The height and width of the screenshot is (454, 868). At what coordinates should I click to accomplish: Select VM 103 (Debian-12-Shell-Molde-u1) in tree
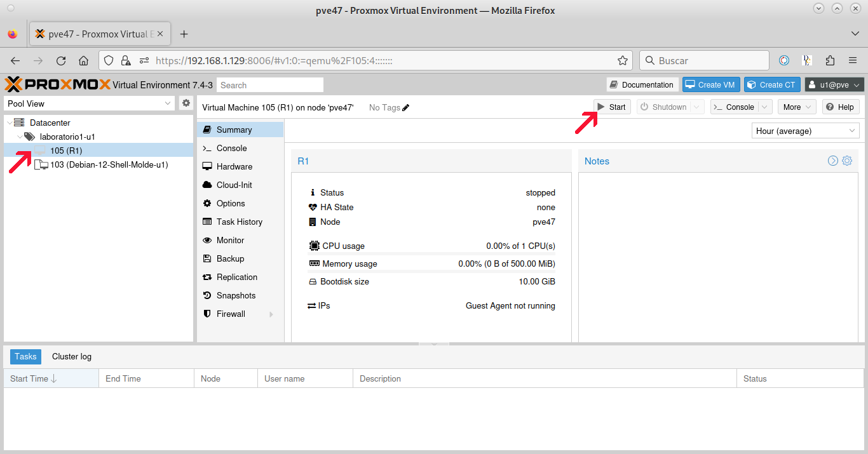click(98, 164)
